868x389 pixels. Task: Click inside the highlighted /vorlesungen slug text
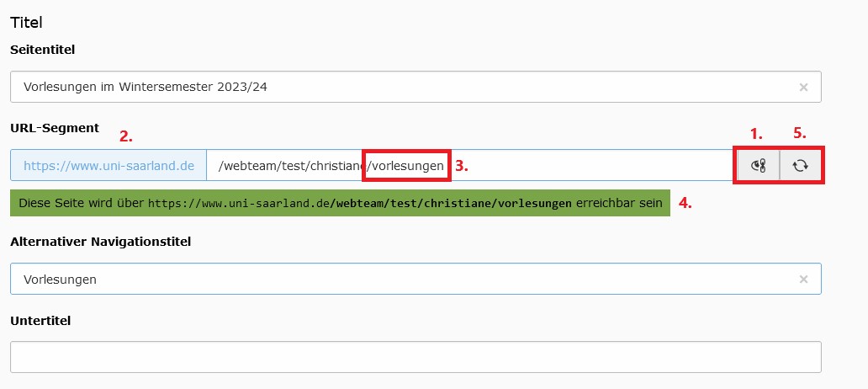click(407, 166)
